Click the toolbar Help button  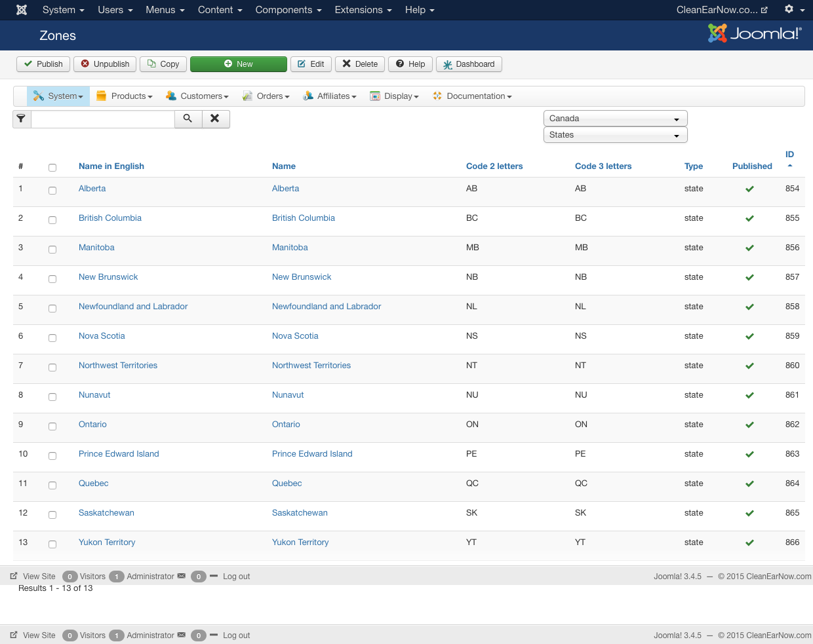point(410,64)
